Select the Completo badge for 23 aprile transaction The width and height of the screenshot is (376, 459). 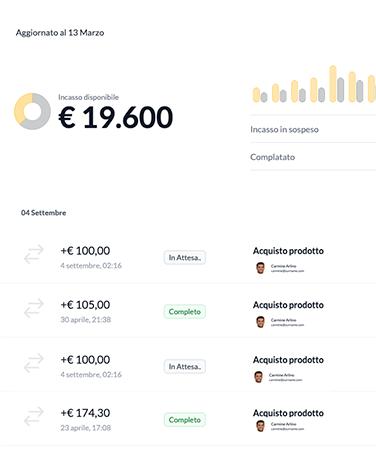coord(185,420)
